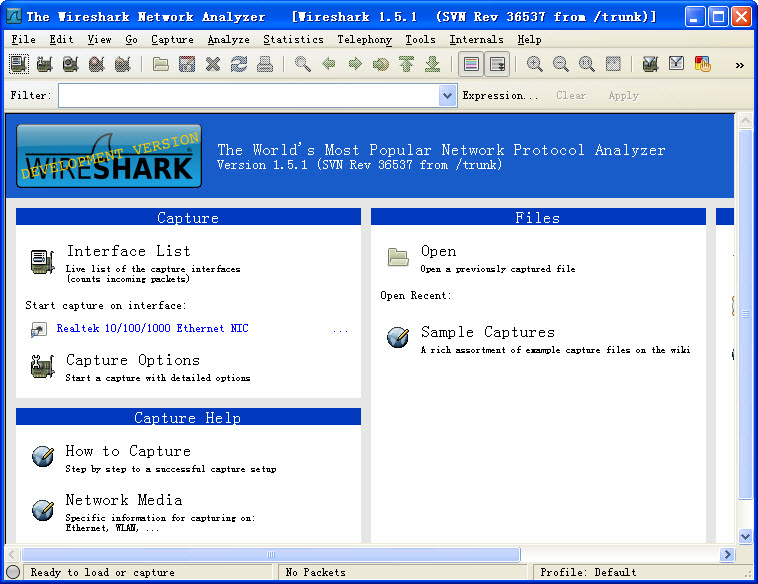Click the expert info status bar circle
Screen dimensions: 758x584
click(x=13, y=572)
